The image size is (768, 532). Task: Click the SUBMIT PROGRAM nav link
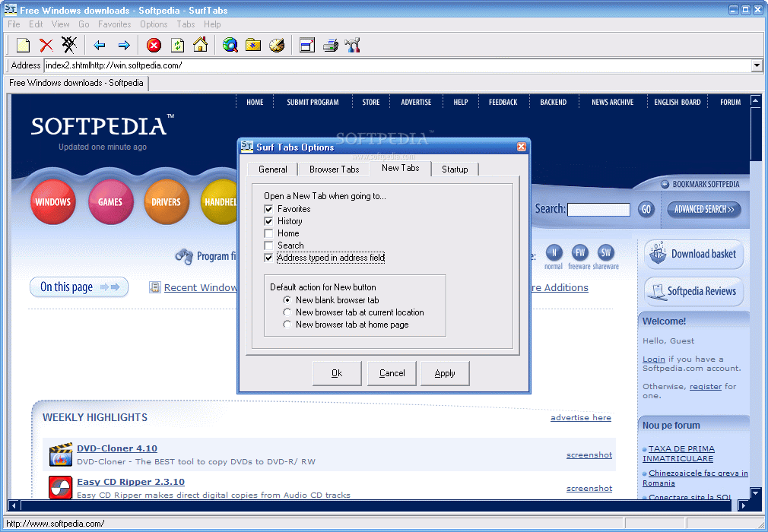[x=313, y=103]
